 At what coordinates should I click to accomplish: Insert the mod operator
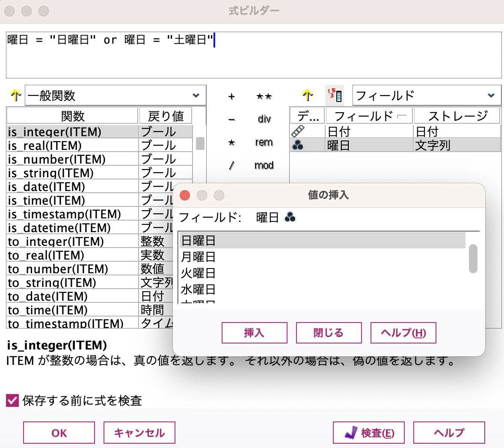pyautogui.click(x=264, y=165)
